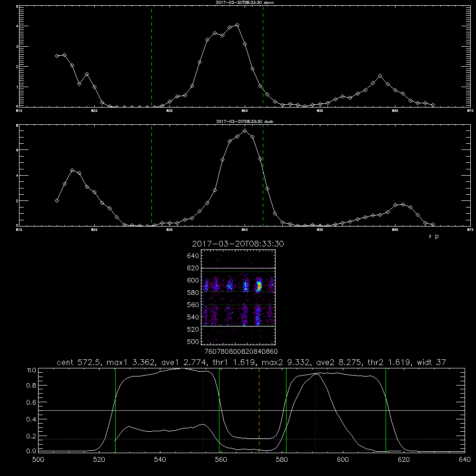Click the upper white horizontal line in the heatmap

(238, 268)
